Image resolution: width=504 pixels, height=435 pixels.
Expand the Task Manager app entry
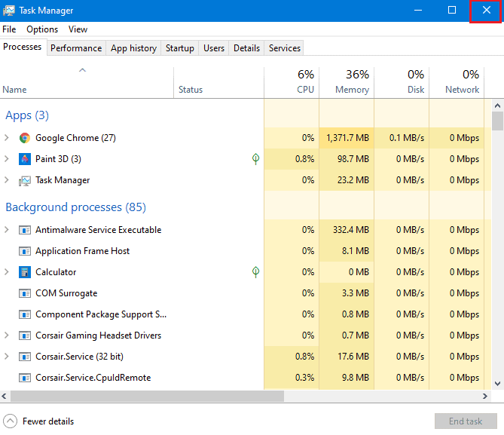7,180
